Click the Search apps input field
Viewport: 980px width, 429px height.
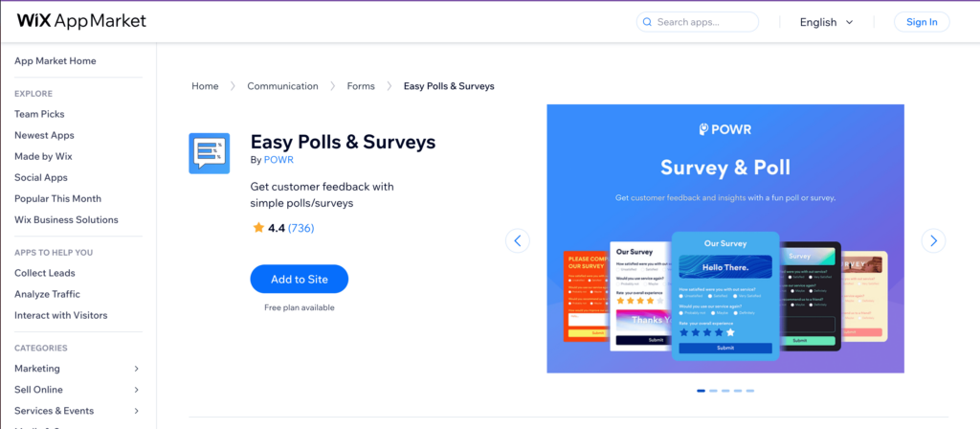click(698, 22)
